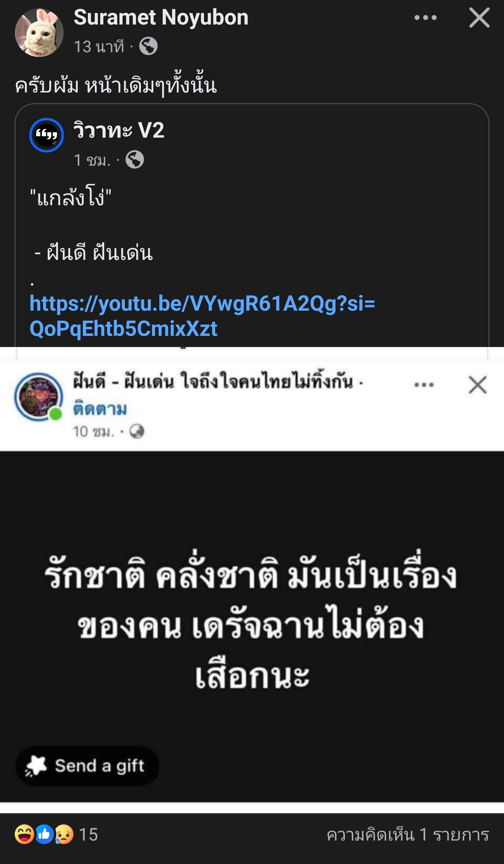
Task: Open Suramet Noyubon's cat profile picture
Action: 39,33
